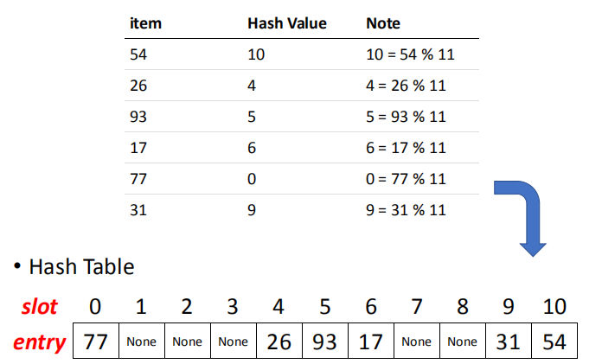Click the None entry under slot 1

(141, 342)
